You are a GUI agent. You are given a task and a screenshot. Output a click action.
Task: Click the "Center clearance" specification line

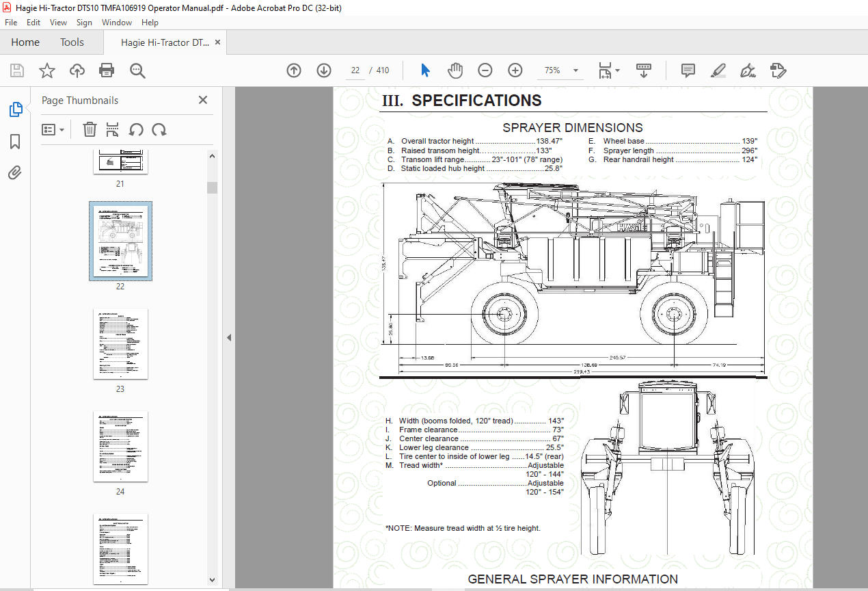point(474,438)
